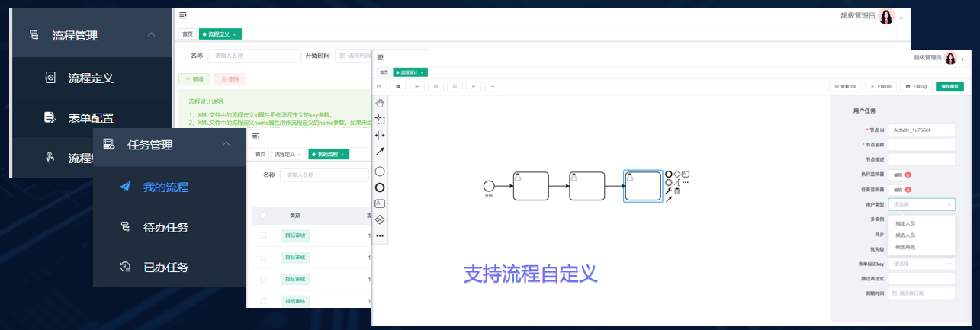Open 待办任务 in the sidebar menu
The width and height of the screenshot is (980, 330).
165,227
